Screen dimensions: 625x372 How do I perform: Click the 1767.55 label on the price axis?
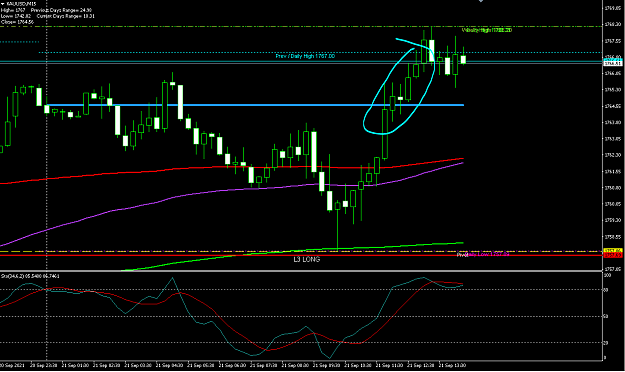click(x=613, y=41)
